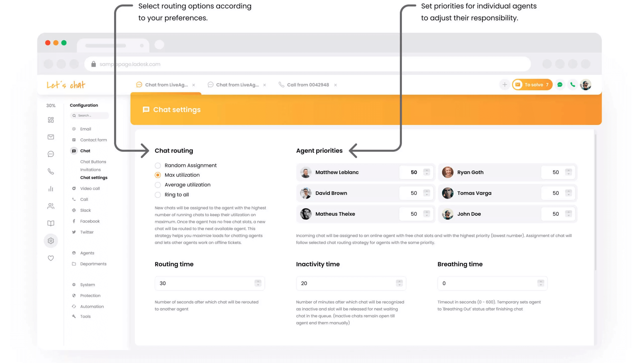Open the reports bar chart icon
Screen dimensions: 644x363
click(x=51, y=189)
